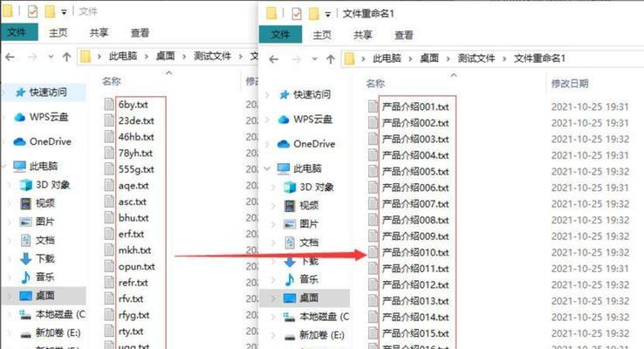This screenshot has width=644, height=349.
Task: Go up one level in 文件重命名1 window
Action: (331, 59)
